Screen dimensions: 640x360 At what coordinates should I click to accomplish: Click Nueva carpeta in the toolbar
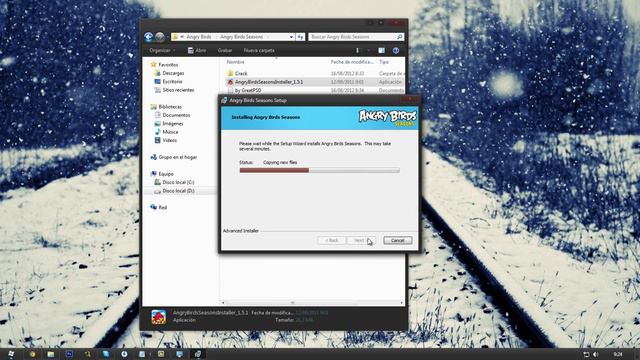(259, 51)
